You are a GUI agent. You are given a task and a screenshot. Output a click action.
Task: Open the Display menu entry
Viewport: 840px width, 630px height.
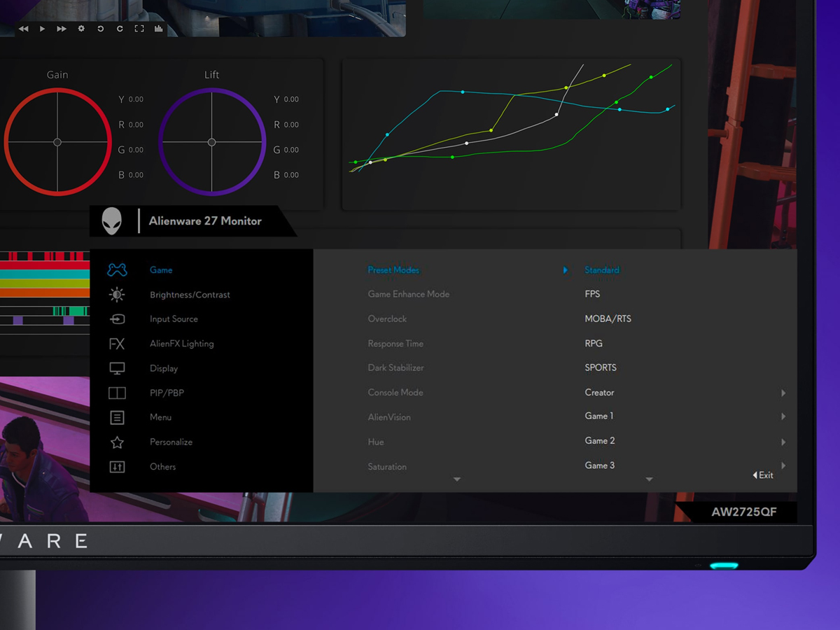pyautogui.click(x=164, y=368)
